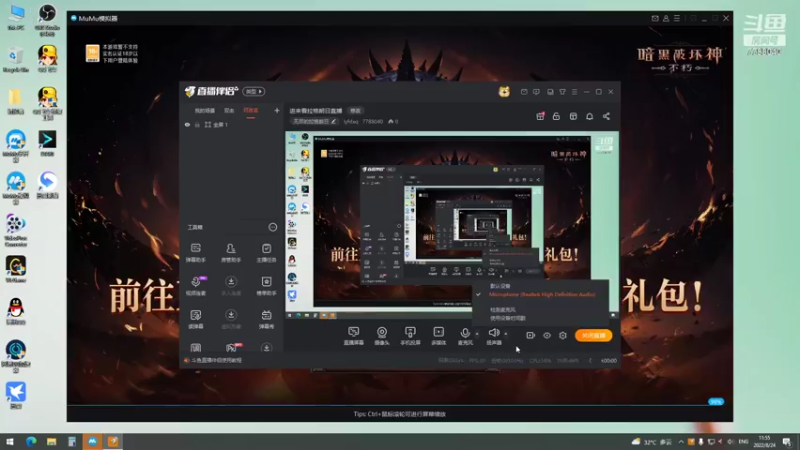Open File Explorer from taskbar
This screenshot has height=450, width=800.
(x=52, y=442)
